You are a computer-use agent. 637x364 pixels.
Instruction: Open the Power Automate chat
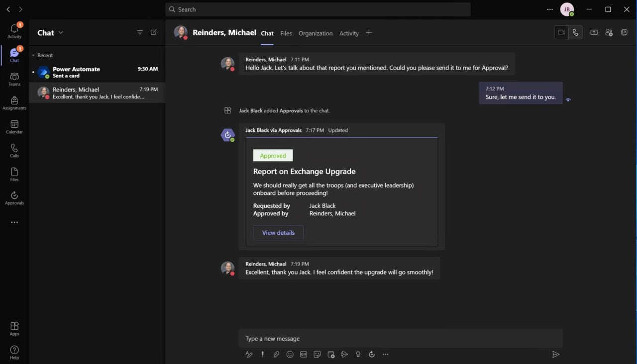97,72
